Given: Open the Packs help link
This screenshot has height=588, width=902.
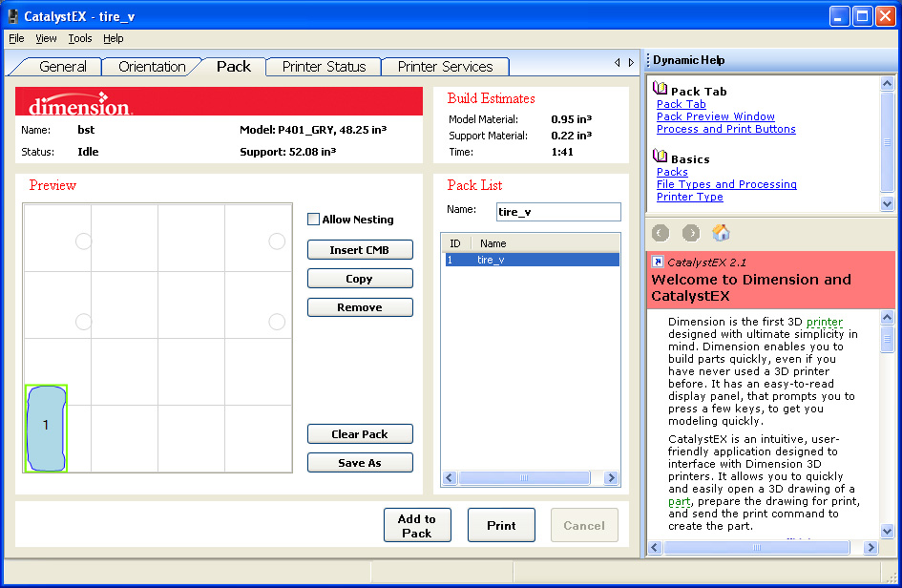Looking at the screenshot, I should (672, 172).
